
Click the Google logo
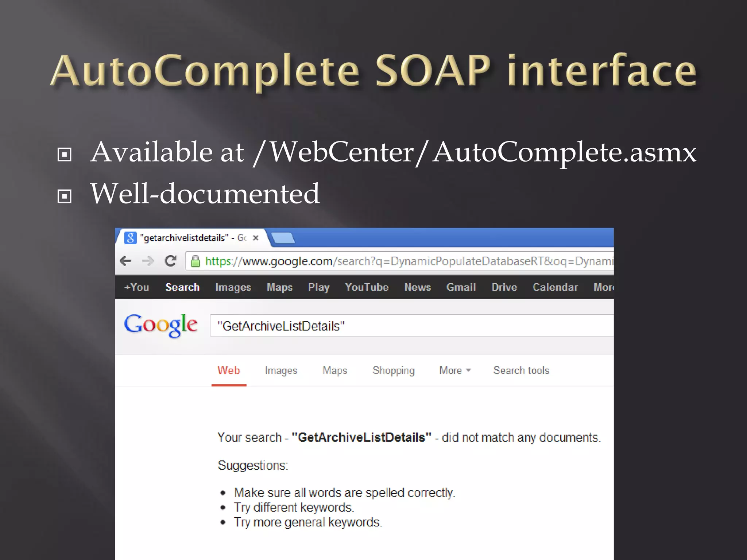click(161, 325)
